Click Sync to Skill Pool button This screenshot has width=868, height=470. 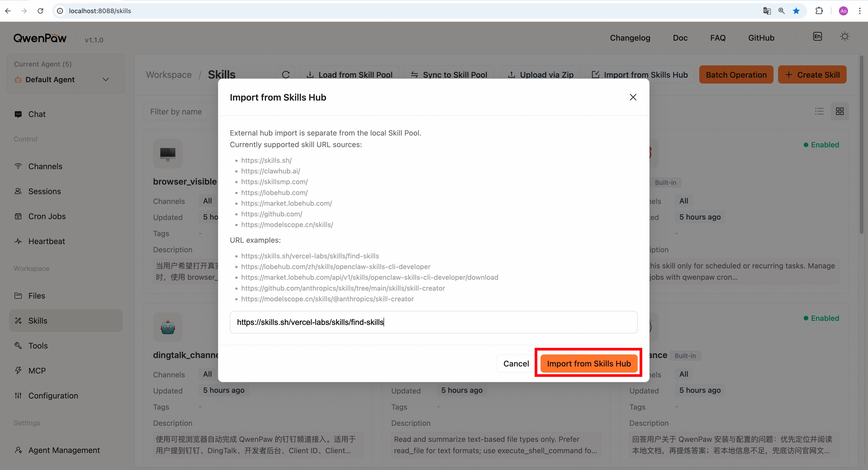coord(449,74)
